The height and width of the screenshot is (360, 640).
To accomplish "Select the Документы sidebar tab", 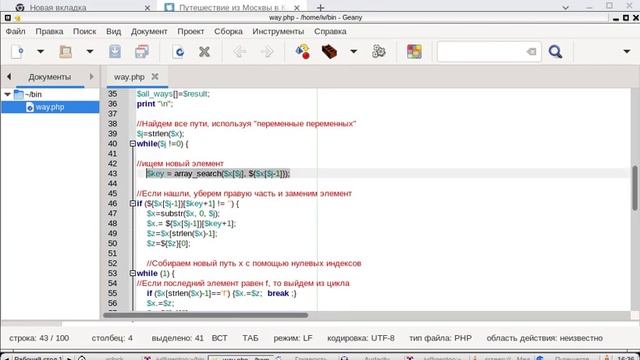I will pos(49,77).
